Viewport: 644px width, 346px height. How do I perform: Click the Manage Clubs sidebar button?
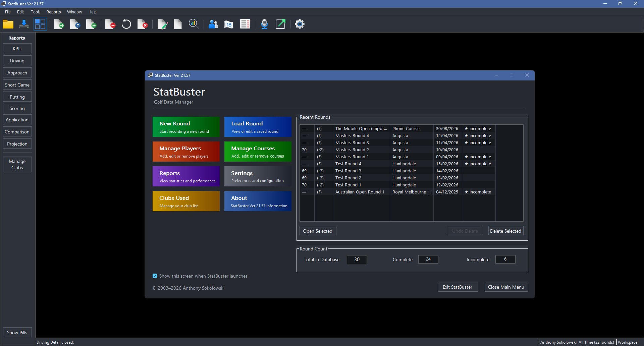(17, 164)
